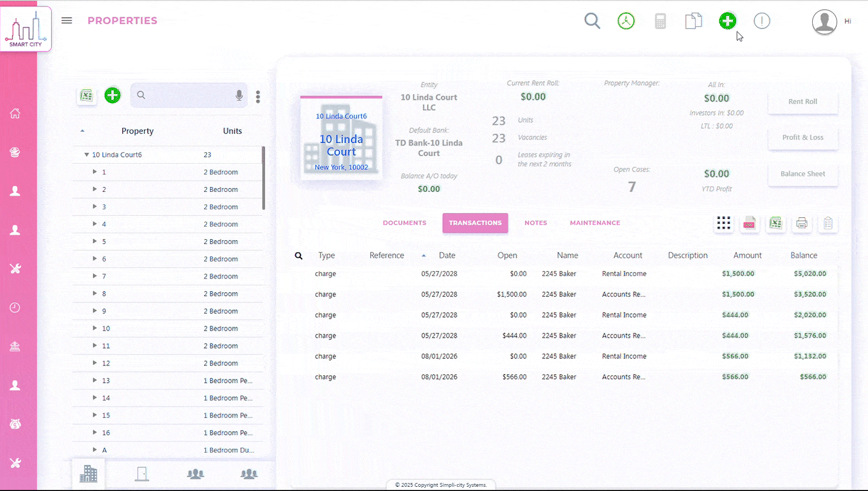Collapse the 10 Linda Court6 property tree
The height and width of the screenshot is (491, 868).
pos(86,155)
